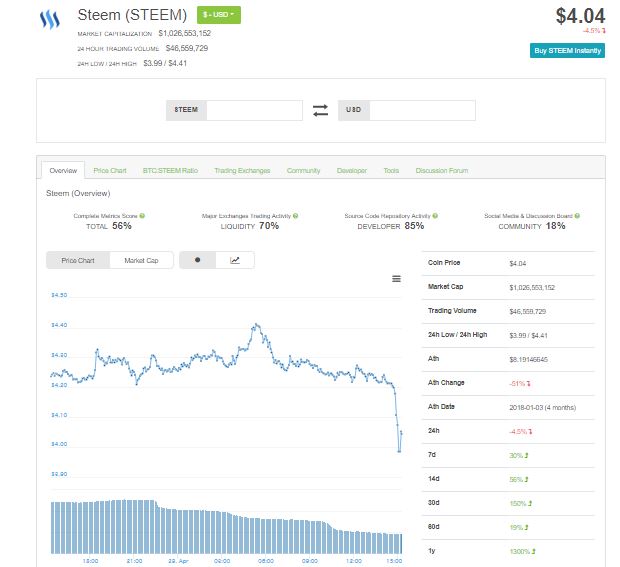Click the 29. Apr x-axis label

pos(178,561)
